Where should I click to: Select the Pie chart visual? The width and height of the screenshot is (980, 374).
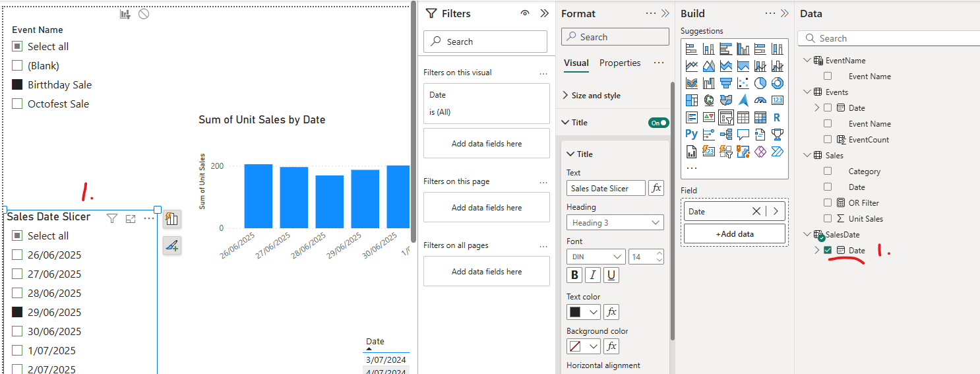[x=760, y=83]
